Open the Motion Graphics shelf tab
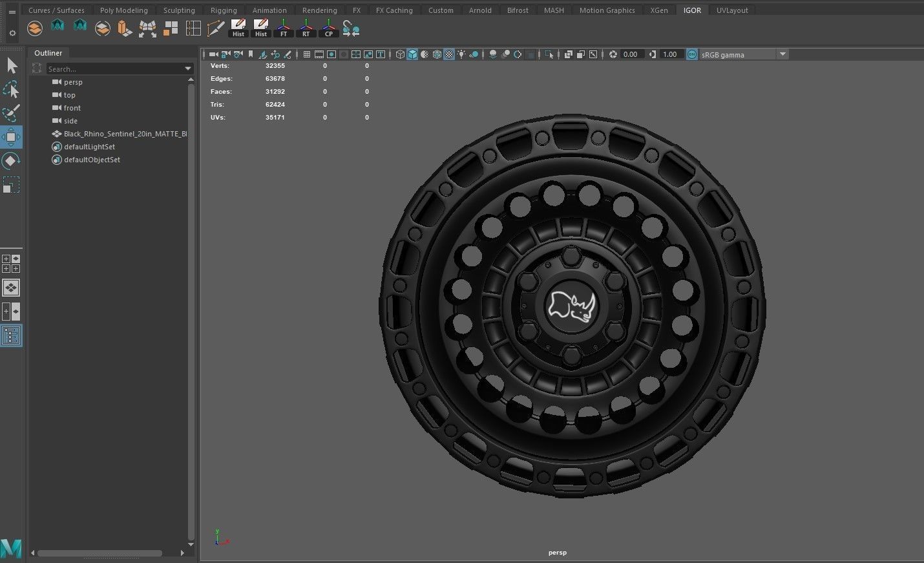 pyautogui.click(x=607, y=10)
